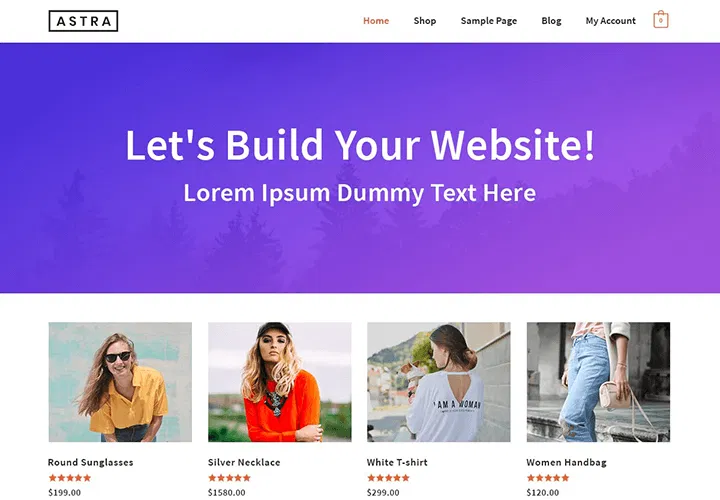Click star rating under Women Handbag
The height and width of the screenshot is (500, 720).
coord(548,478)
